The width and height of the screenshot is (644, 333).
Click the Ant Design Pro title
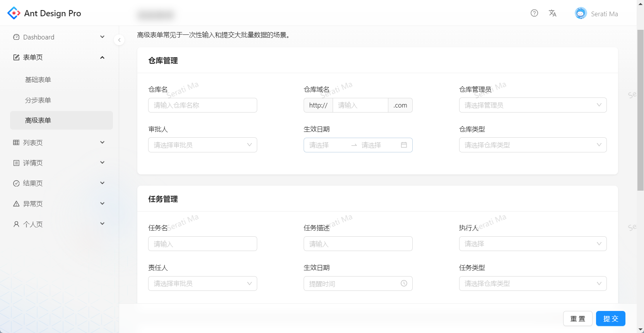53,13
